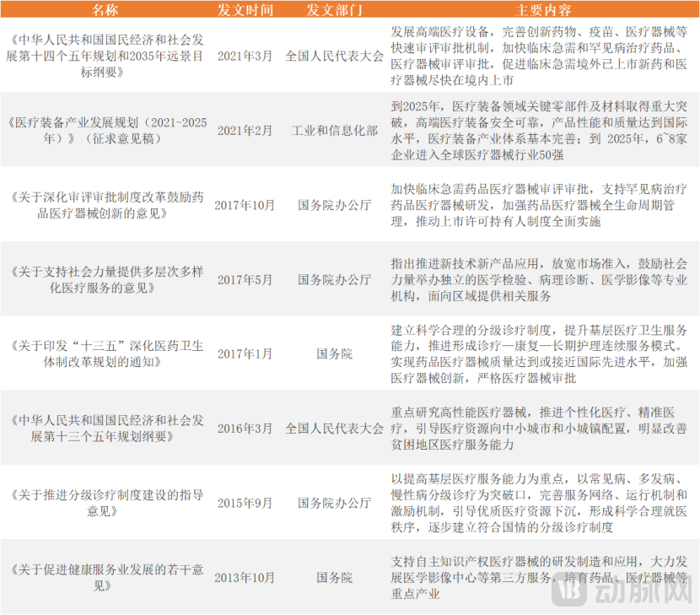Viewport: 700px width, 615px height.
Task: Click the content text beginning 重点研究高性能医疗器械
Action: (540, 429)
